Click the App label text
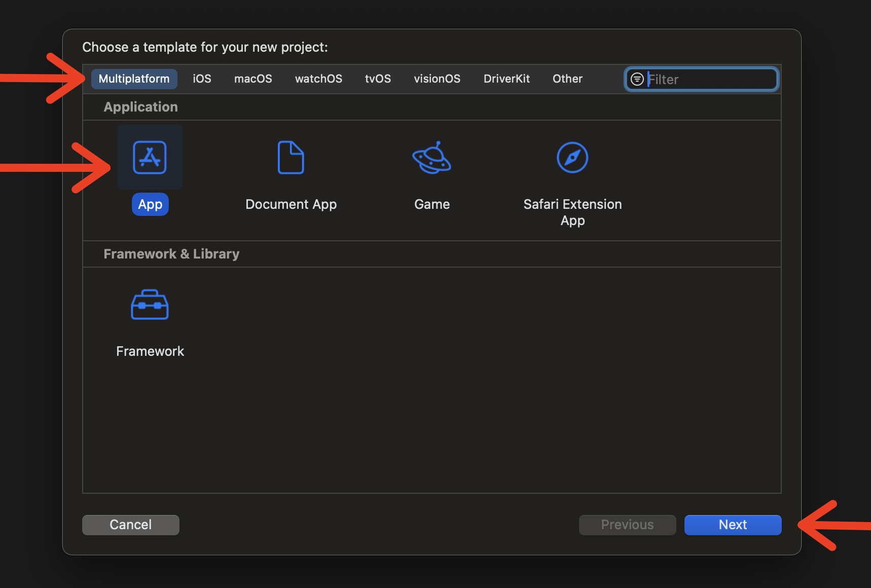This screenshot has width=871, height=588. click(x=150, y=204)
